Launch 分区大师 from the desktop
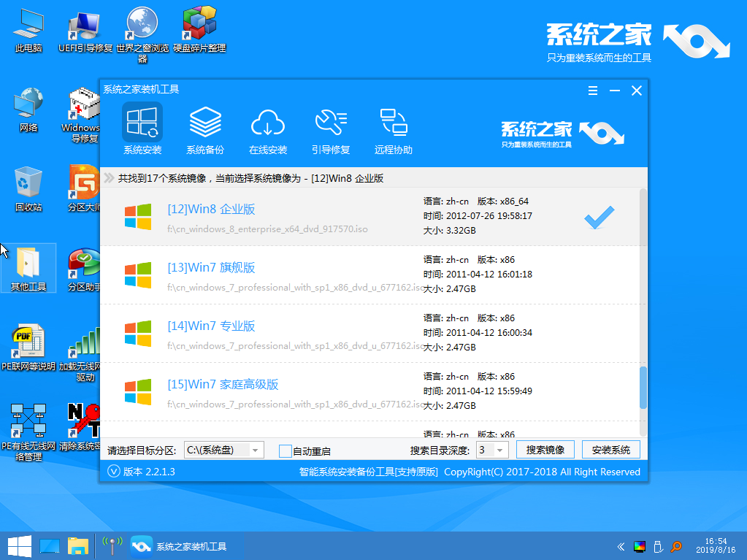The width and height of the screenshot is (747, 560). 83,188
